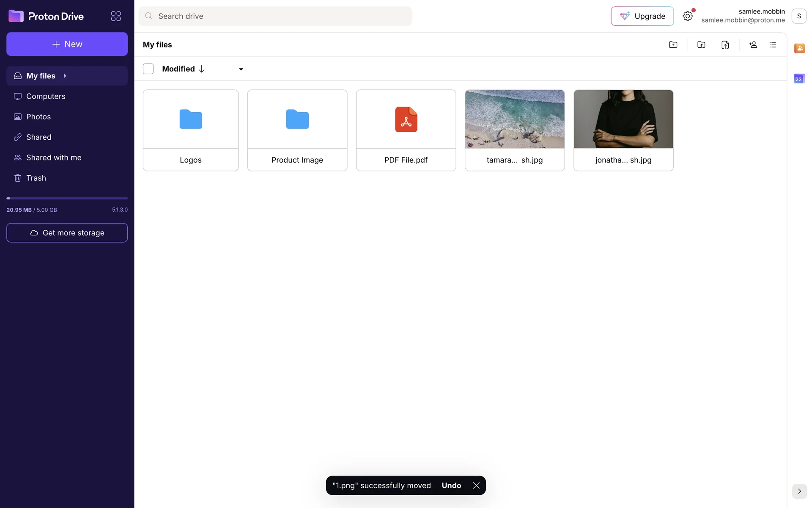Click the create new folder icon
Viewport: 812px width, 508px height.
673,45
